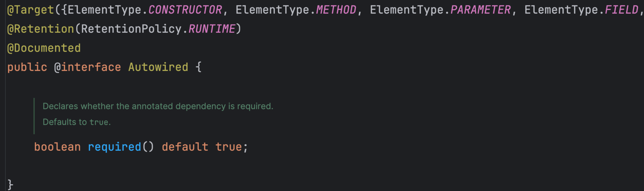Viewport: 644px width, 191px height.
Task: Click the boolean return type keyword
Action: 57,147
